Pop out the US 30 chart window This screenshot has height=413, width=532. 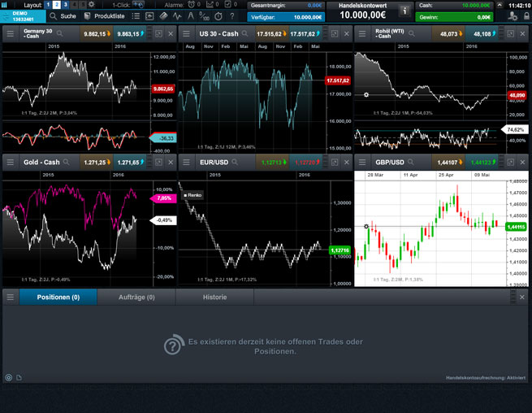[x=335, y=33]
